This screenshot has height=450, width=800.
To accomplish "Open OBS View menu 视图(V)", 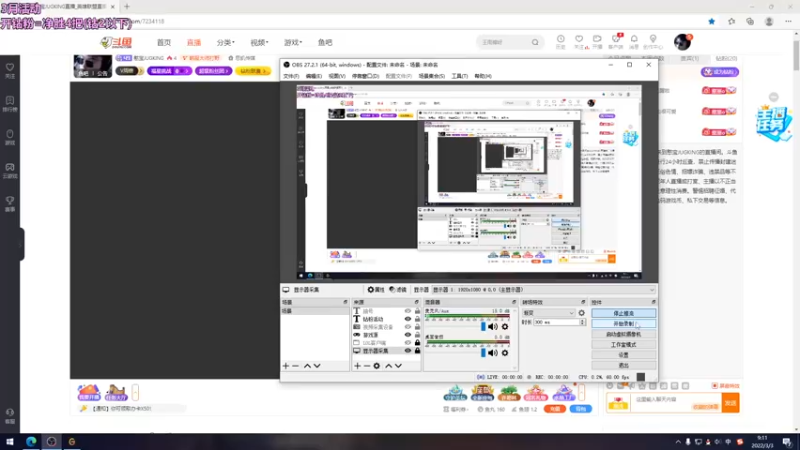I will pyautogui.click(x=337, y=76).
